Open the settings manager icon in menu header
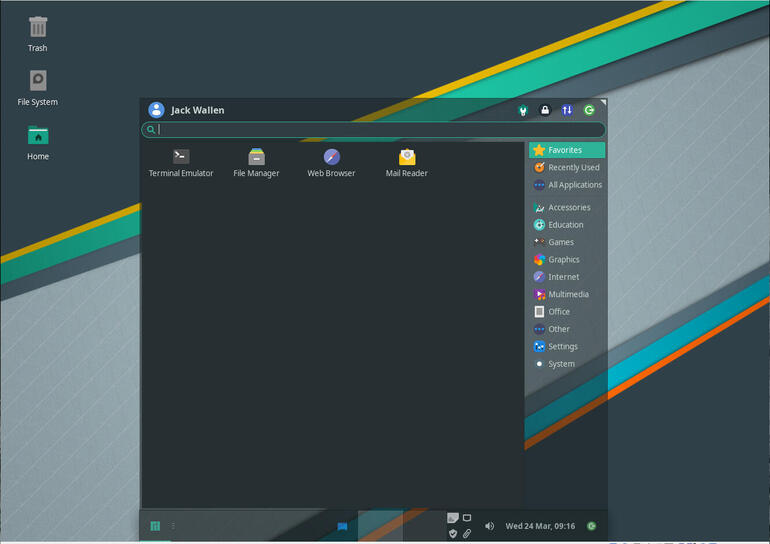Screen dimensions: 770x544 (x=523, y=110)
